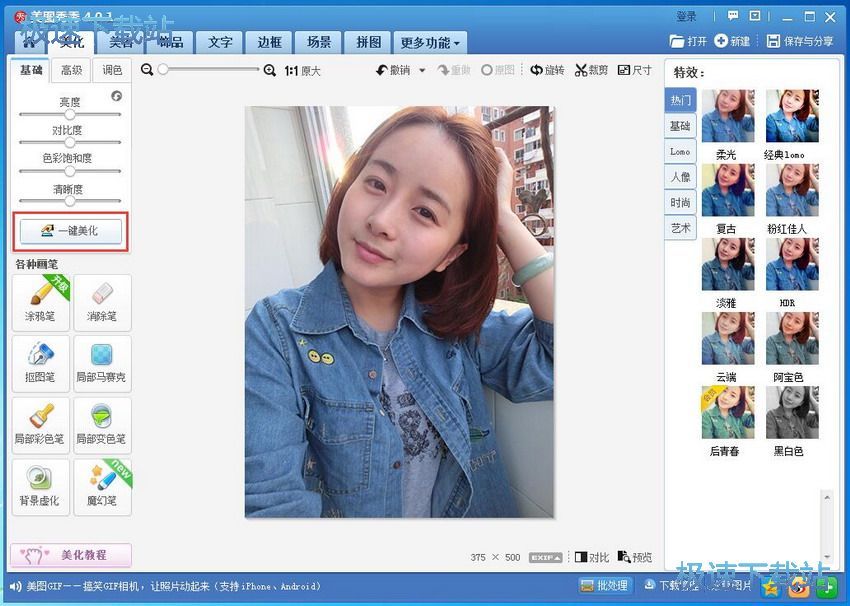Screen dimensions: 850x606
Task: Select the 艺术 effects category
Action: [680, 228]
